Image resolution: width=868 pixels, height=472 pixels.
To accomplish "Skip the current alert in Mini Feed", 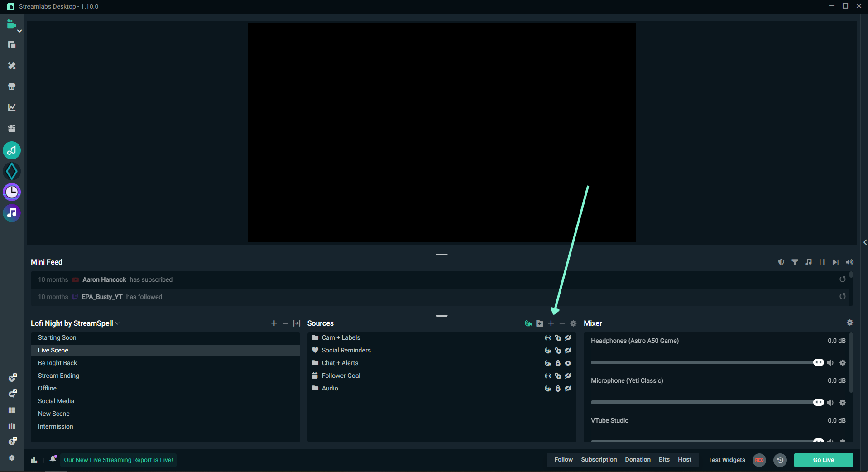I will (x=835, y=262).
